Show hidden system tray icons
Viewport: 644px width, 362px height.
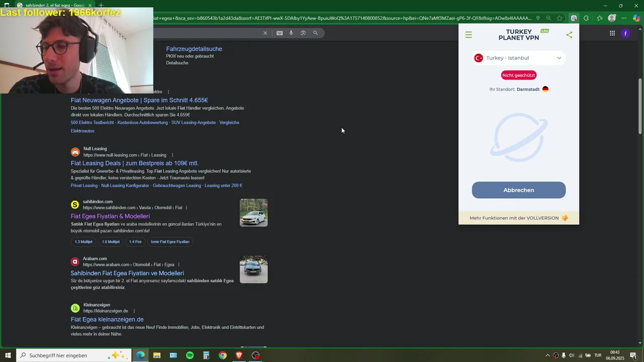coord(547,355)
